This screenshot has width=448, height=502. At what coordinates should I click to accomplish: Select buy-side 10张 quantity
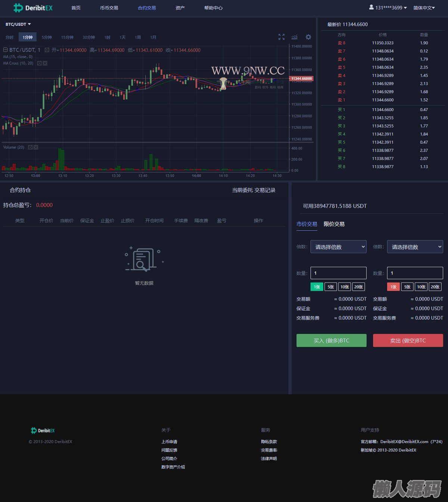[345, 287]
